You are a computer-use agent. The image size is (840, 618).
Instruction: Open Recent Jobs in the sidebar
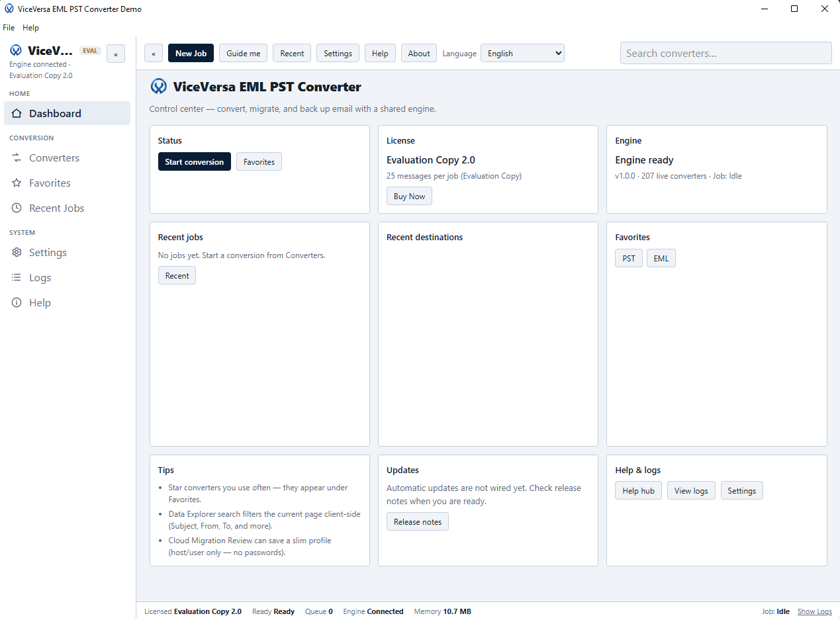[x=67, y=208]
